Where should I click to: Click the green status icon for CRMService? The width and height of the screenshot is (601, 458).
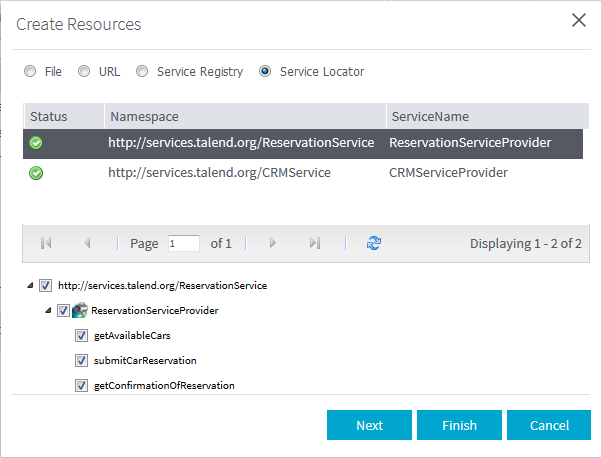tap(36, 173)
